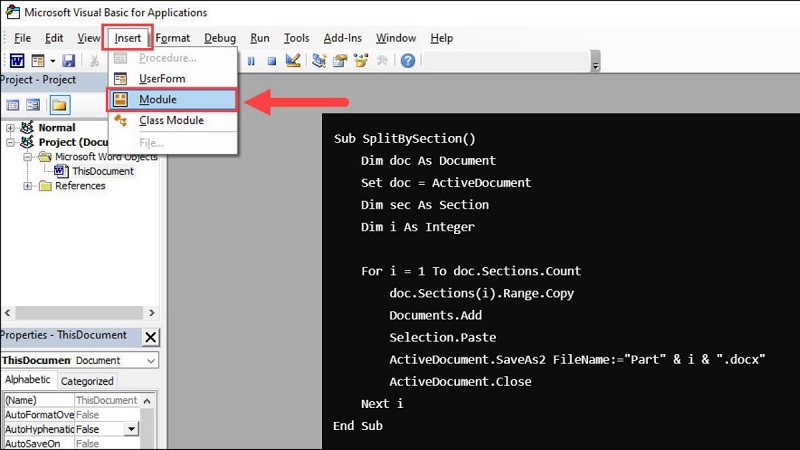Image resolution: width=800 pixels, height=450 pixels.
Task: Open the AutoHyphenation value dropdown arrow
Action: point(132,429)
